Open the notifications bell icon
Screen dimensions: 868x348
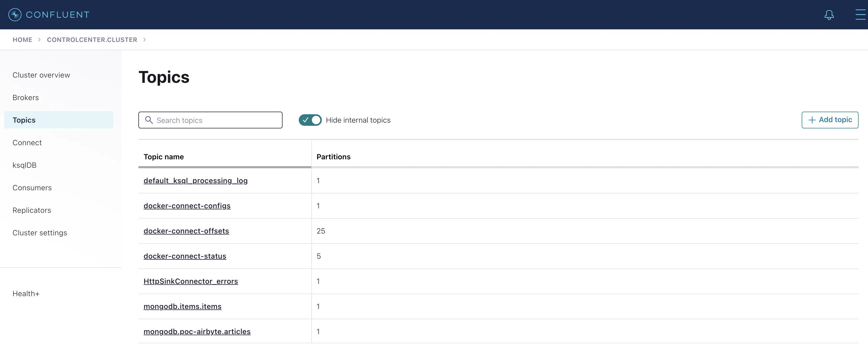point(829,15)
